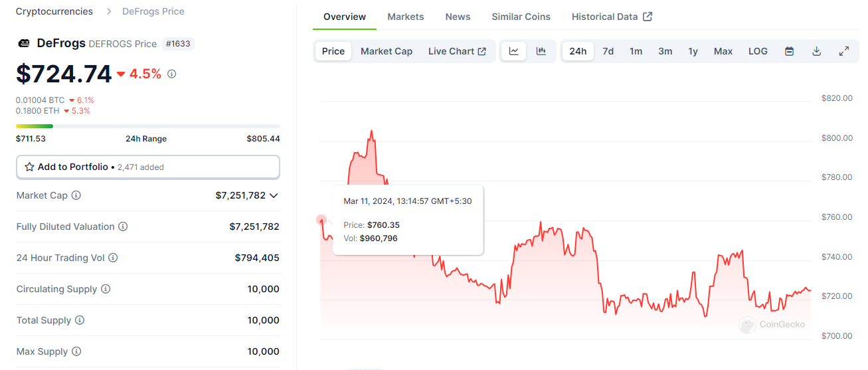868x370 pixels.
Task: Select the 3m time range
Action: (665, 51)
